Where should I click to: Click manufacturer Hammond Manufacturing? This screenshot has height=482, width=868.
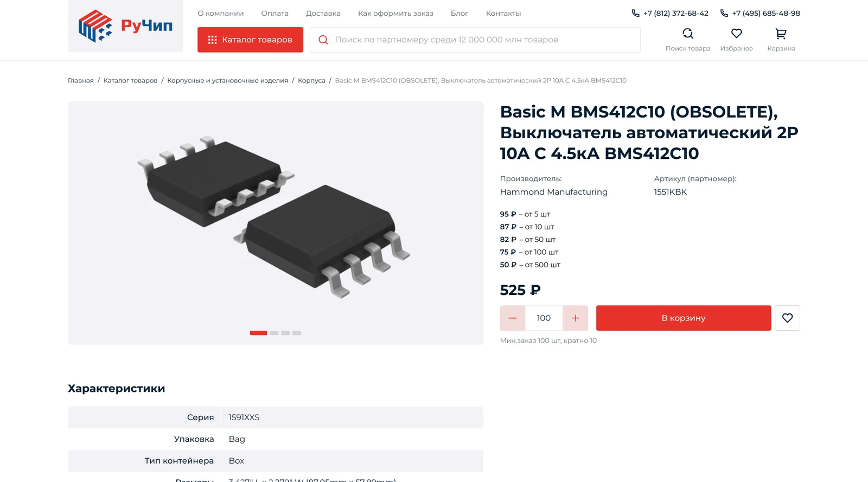tap(554, 192)
